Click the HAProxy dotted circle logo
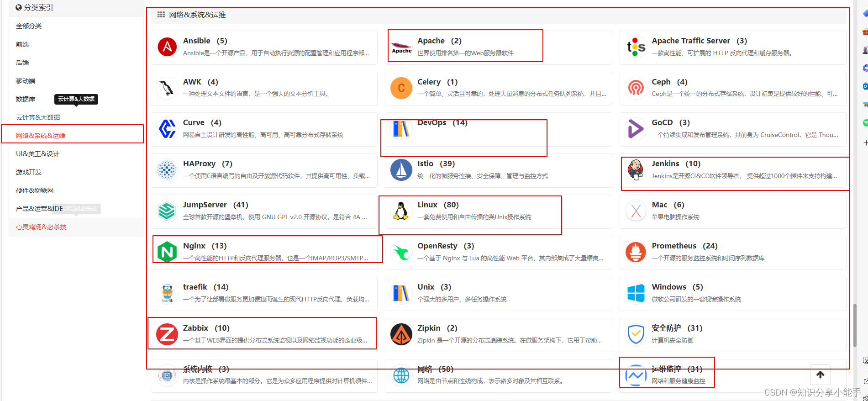Screen dimensions: 868x401 (167, 170)
